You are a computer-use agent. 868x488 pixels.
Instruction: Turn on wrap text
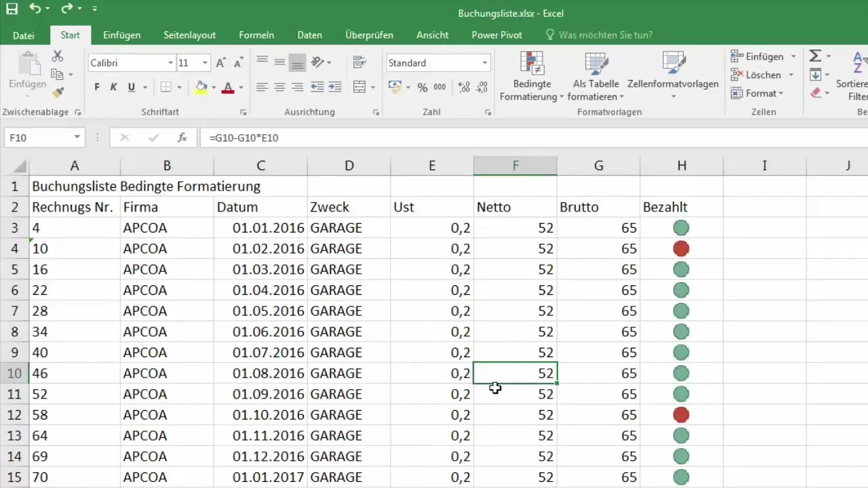pos(360,62)
